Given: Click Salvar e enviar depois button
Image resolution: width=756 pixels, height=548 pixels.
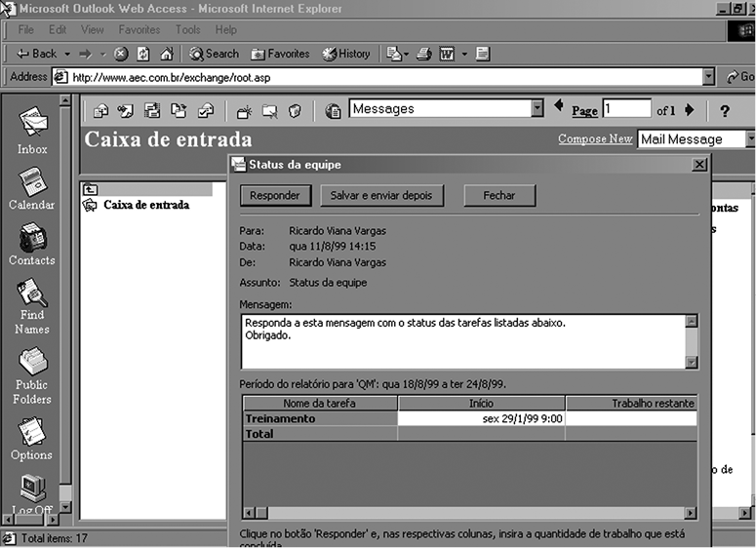Looking at the screenshot, I should tap(381, 196).
